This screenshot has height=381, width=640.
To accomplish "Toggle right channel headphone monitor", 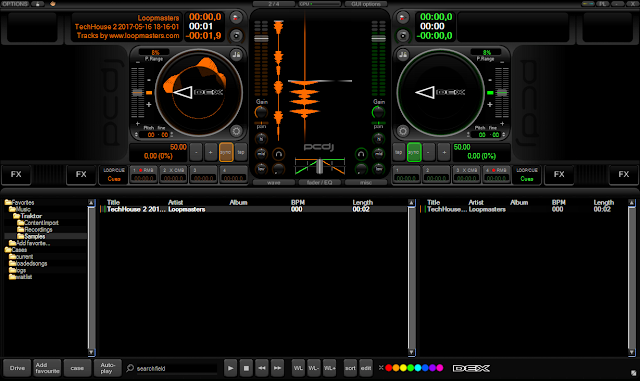I will pos(361,154).
